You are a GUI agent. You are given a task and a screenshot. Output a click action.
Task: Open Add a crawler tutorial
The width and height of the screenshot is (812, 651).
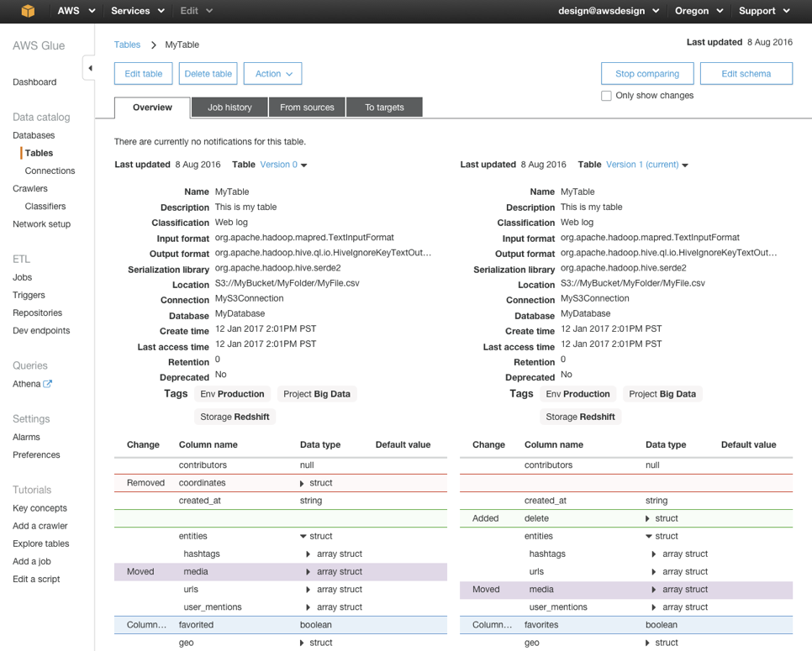coord(40,527)
